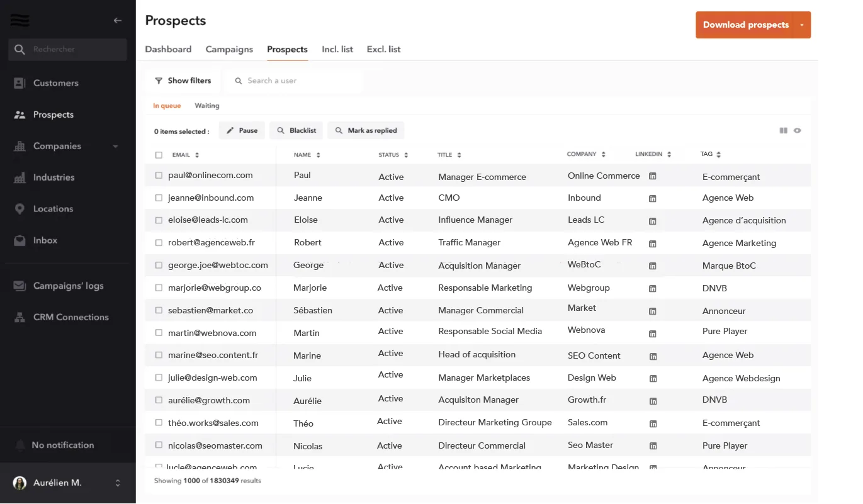Click the columns layout icon above table
The width and height of the screenshot is (863, 504).
coord(784,131)
